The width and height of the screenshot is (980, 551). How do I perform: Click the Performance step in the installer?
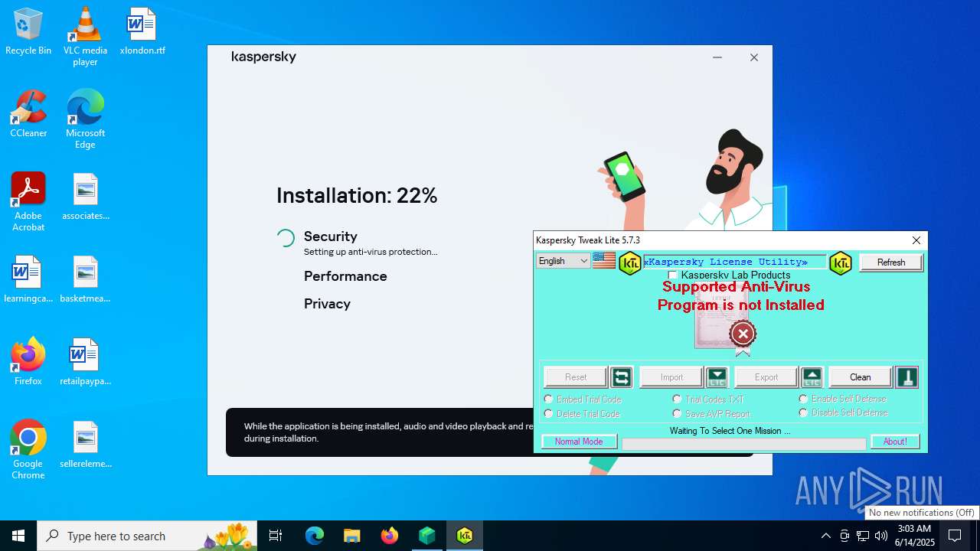(x=345, y=276)
